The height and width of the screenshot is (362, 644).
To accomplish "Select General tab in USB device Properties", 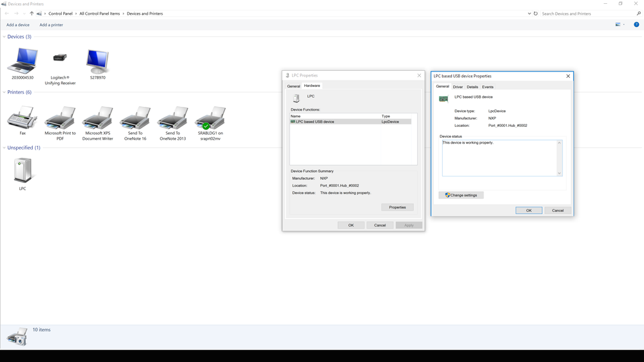I will [x=442, y=86].
